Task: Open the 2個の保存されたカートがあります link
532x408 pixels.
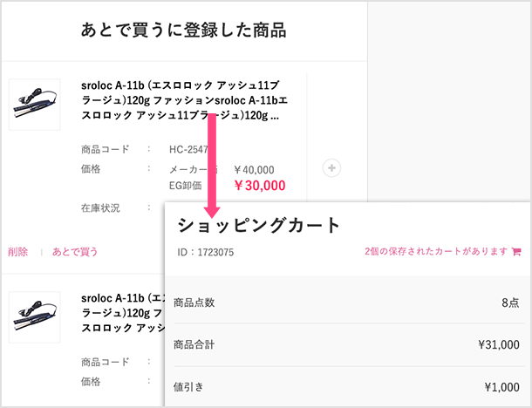Action: click(x=436, y=252)
